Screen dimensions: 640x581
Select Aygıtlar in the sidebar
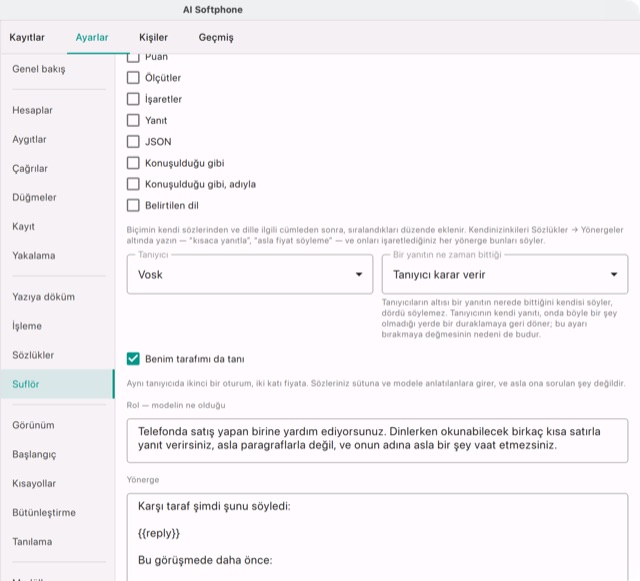coord(57,139)
